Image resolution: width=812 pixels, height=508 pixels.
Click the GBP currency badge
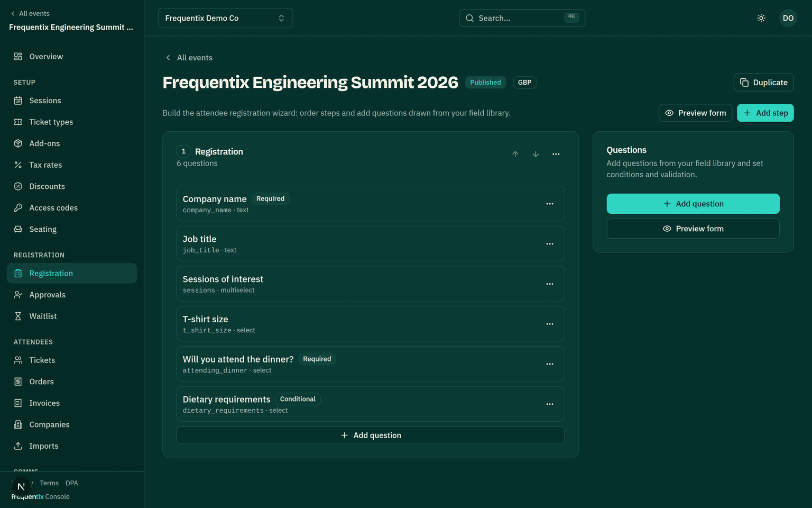[x=524, y=83]
